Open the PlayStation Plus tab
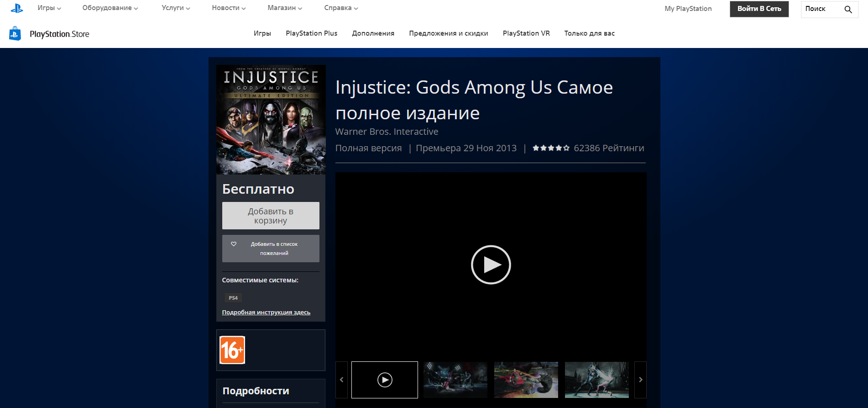The image size is (868, 408). tap(312, 33)
